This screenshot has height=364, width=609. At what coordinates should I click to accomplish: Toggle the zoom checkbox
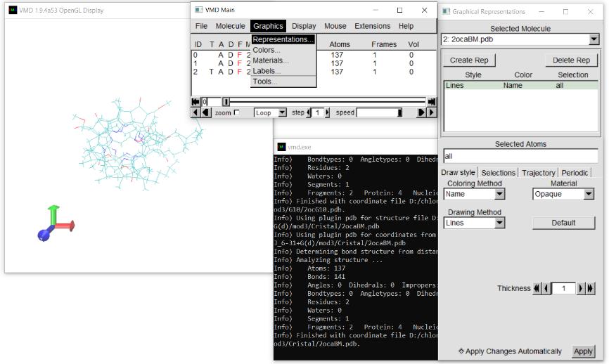click(236, 112)
